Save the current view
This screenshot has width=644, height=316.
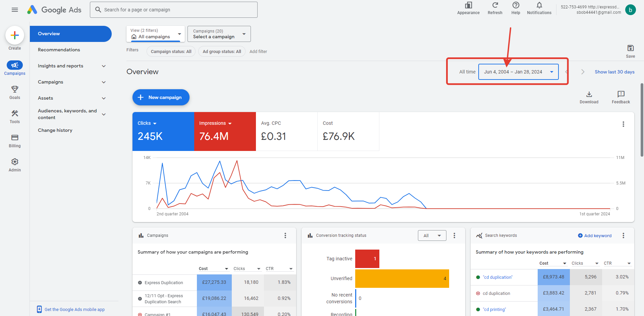pyautogui.click(x=631, y=48)
